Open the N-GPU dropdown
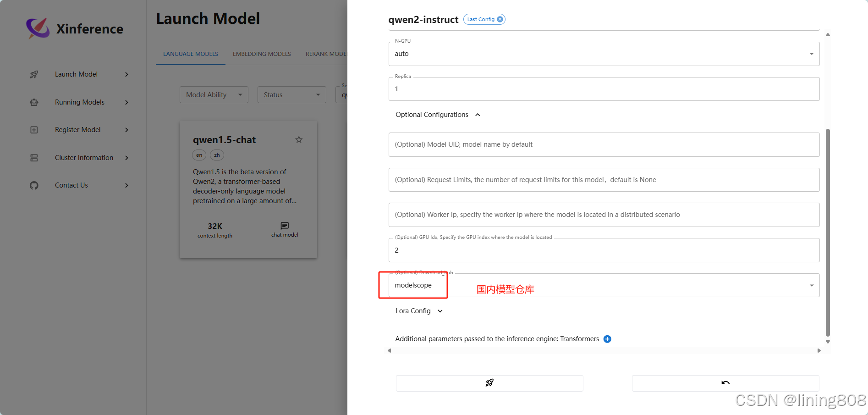Image resolution: width=868 pixels, height=415 pixels. coord(811,54)
